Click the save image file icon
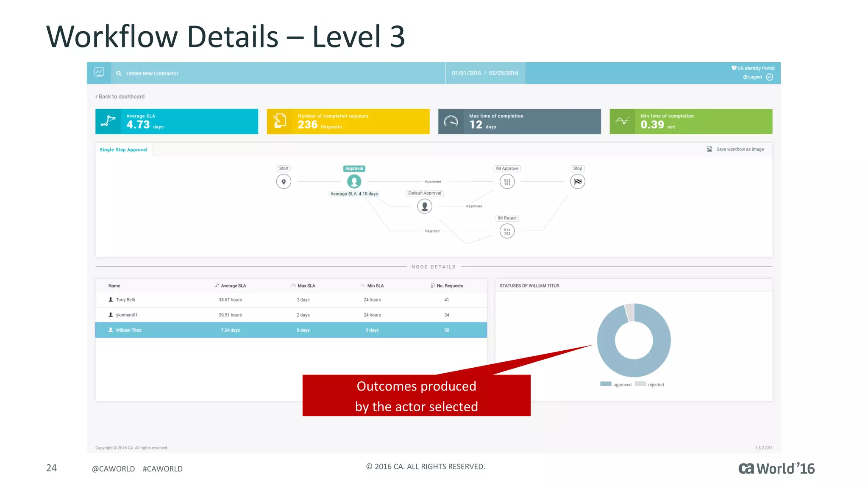 click(x=709, y=149)
